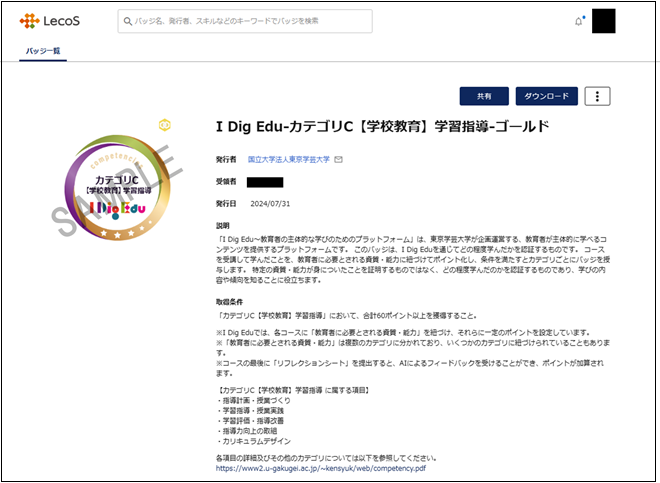
Task: Select item ・指導力向上の取組
Action: 247,431
